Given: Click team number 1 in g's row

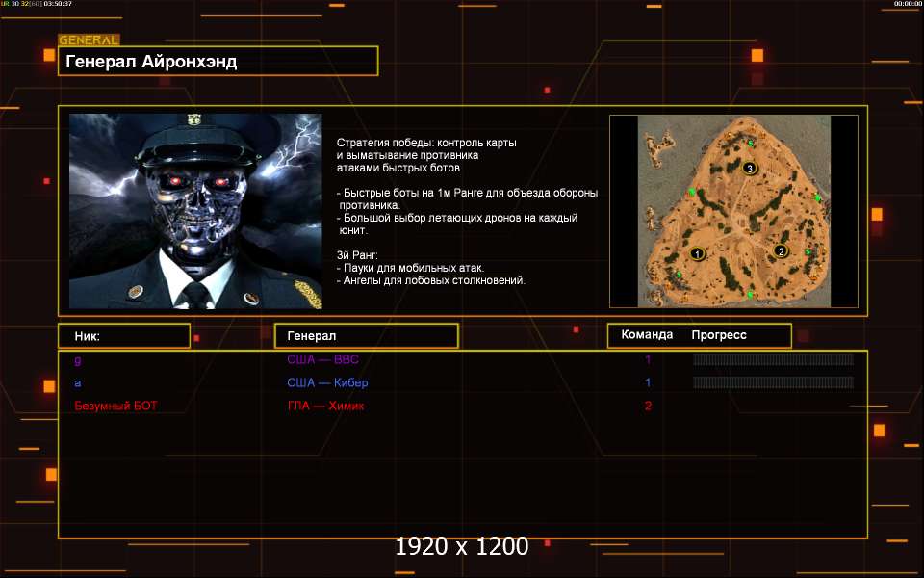Looking at the screenshot, I should [x=648, y=359].
